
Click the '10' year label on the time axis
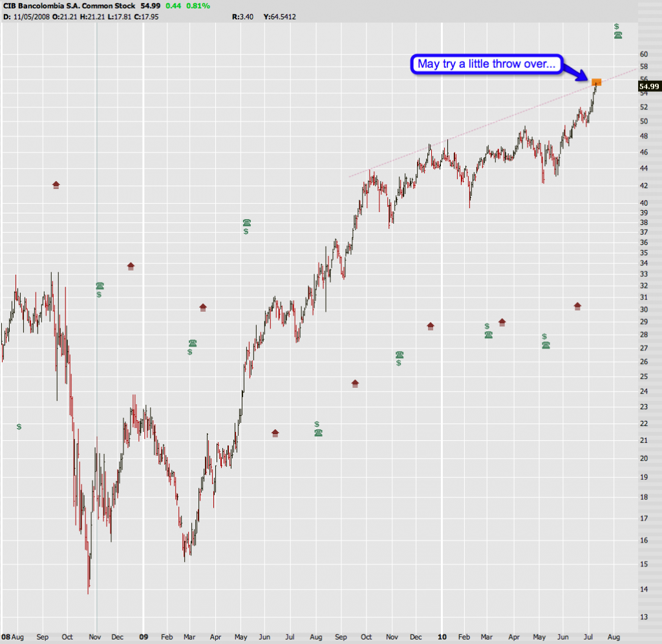442,637
